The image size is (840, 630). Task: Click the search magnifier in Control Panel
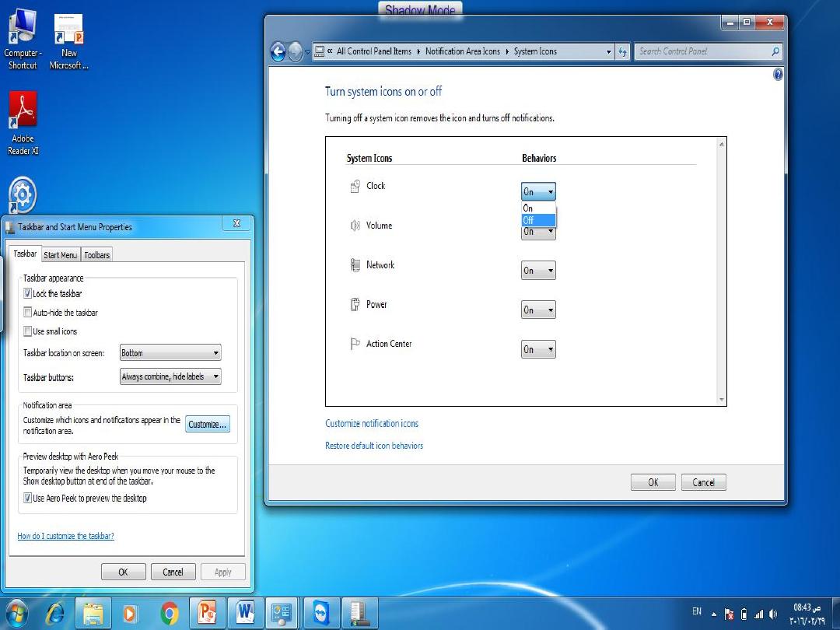click(x=775, y=51)
